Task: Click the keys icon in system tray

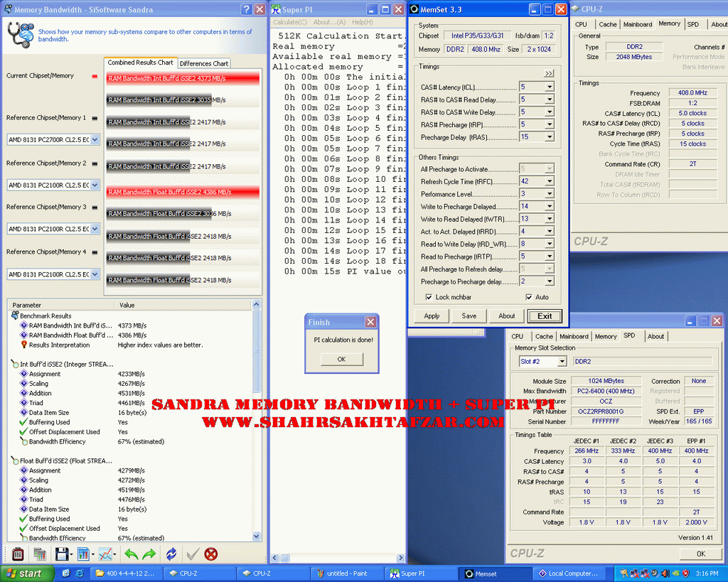Action: (624, 573)
